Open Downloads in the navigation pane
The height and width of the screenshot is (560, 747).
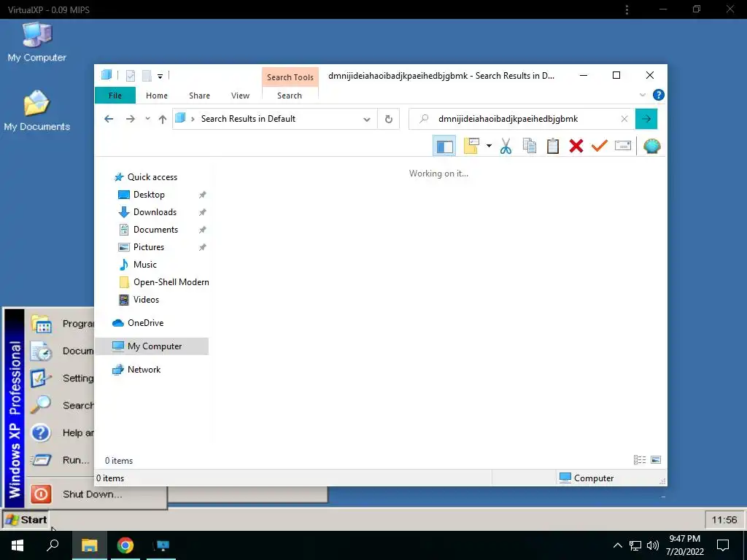(155, 212)
